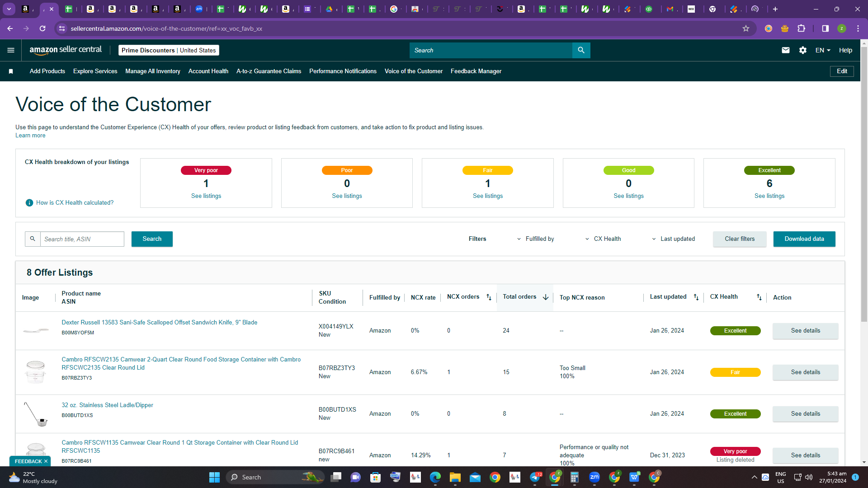The image size is (868, 488).
Task: Open File Explorer from taskbar
Action: [455, 477]
